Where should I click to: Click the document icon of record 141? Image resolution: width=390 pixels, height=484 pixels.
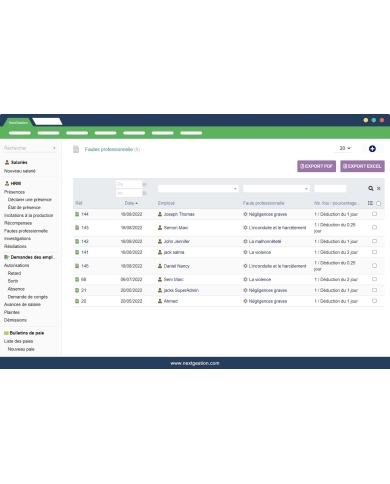77,252
